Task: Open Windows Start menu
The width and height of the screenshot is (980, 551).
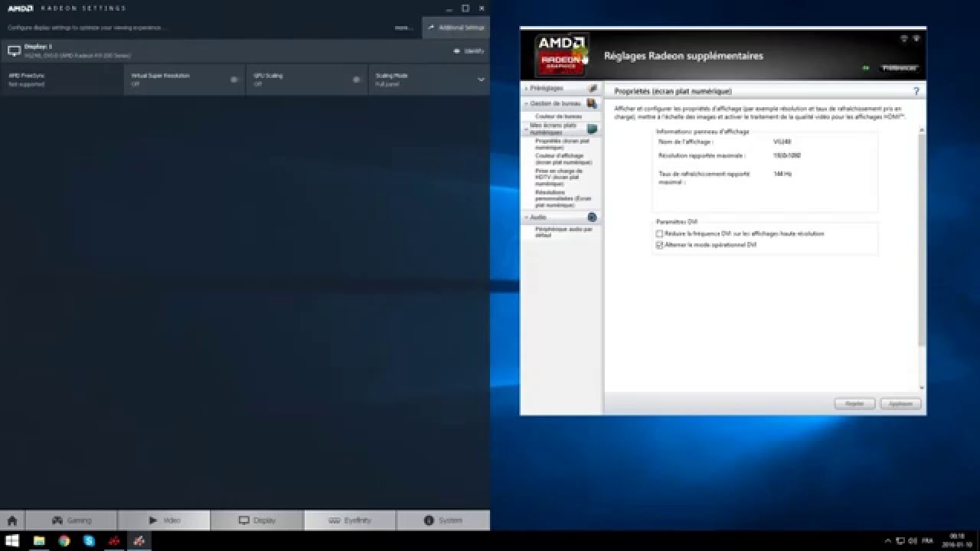Action: [12, 541]
